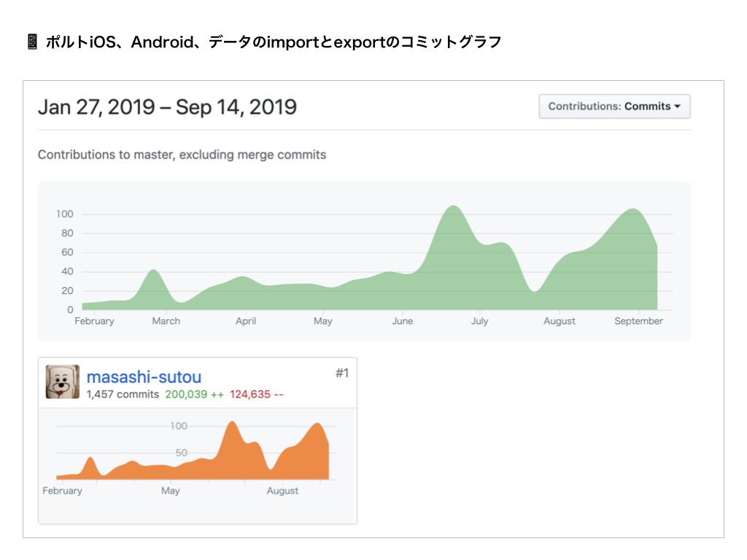Click masashi-sutou's dog avatar image
747x560 pixels.
pyautogui.click(x=63, y=382)
